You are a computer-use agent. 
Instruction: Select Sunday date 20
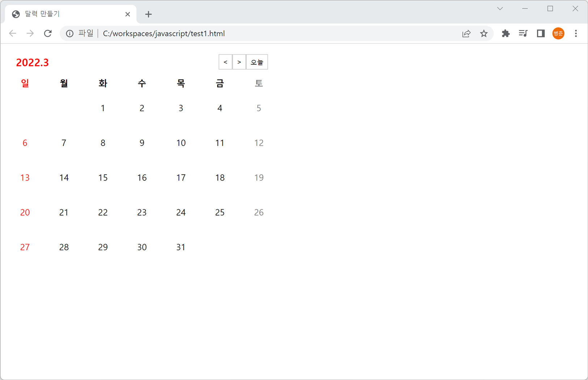click(x=25, y=212)
